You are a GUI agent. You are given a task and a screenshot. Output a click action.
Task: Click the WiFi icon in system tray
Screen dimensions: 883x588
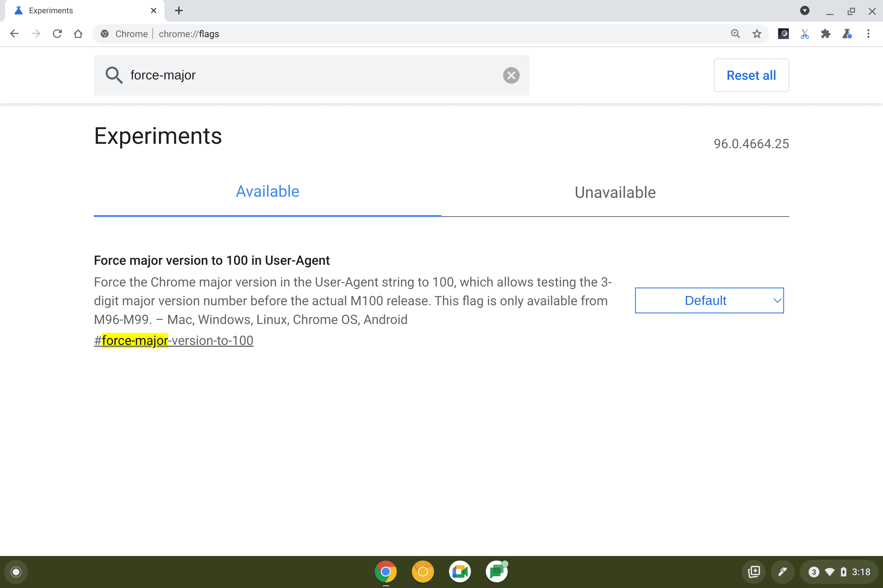point(829,571)
